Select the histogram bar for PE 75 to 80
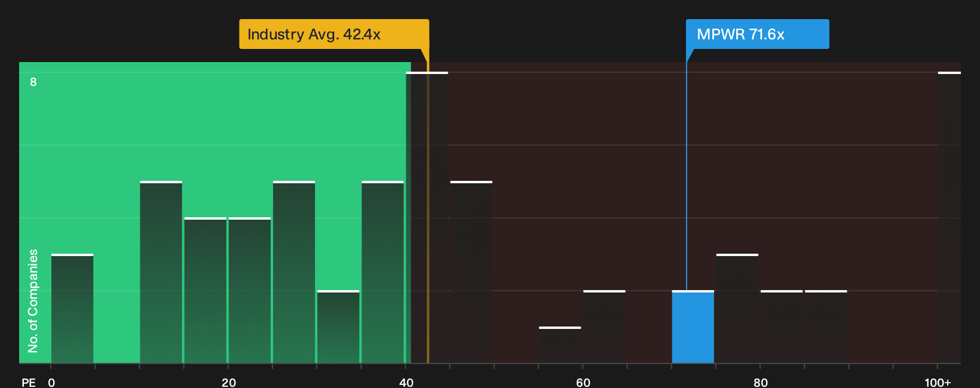 click(x=737, y=309)
